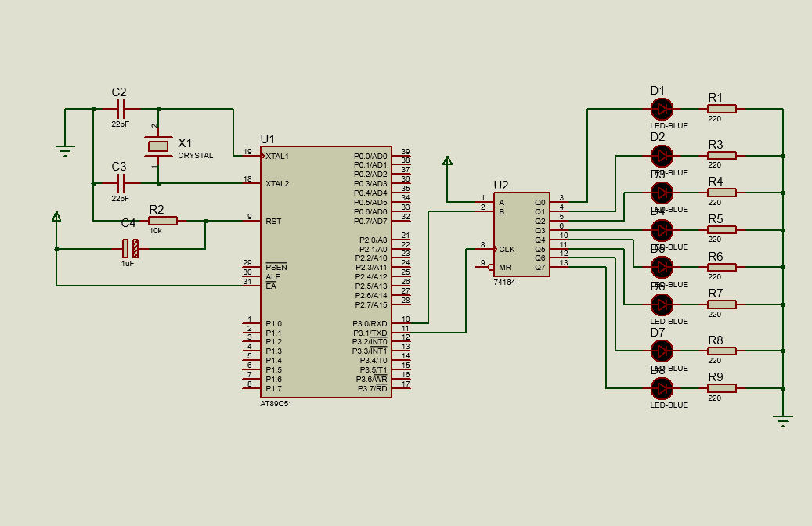This screenshot has height=526, width=812.
Task: Click the U1 reference label
Action: click(x=268, y=139)
